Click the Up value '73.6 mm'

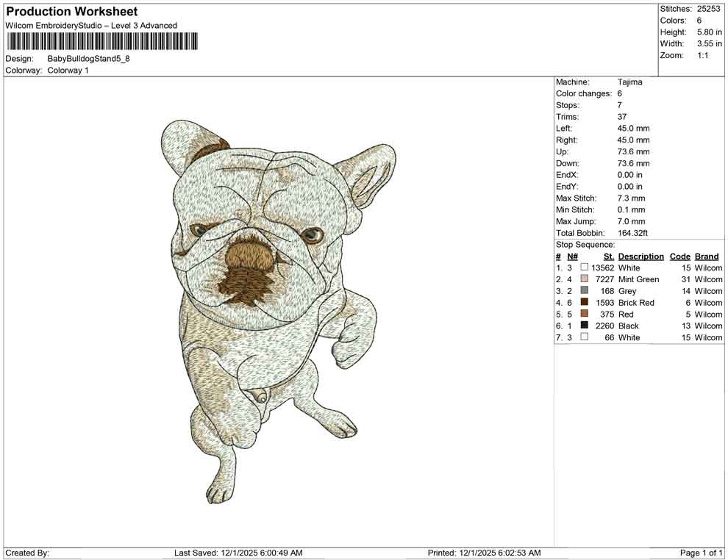click(x=634, y=151)
